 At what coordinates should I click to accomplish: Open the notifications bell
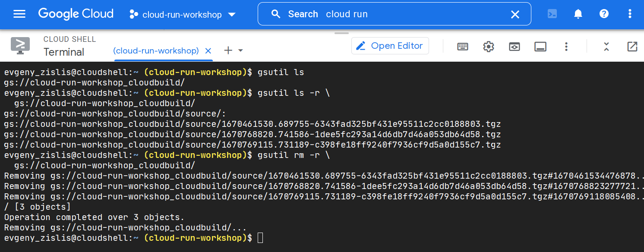click(578, 14)
